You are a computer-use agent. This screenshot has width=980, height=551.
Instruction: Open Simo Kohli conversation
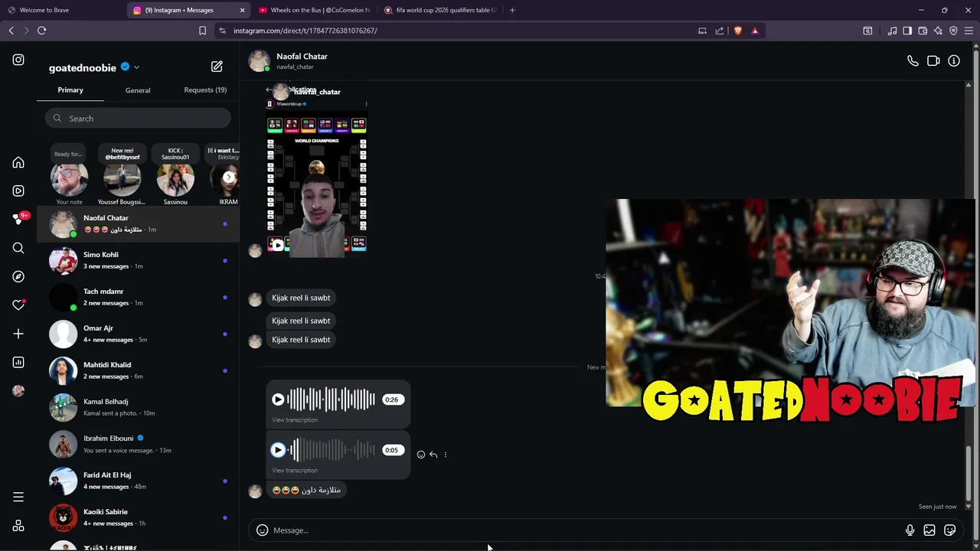pyautogui.click(x=138, y=260)
